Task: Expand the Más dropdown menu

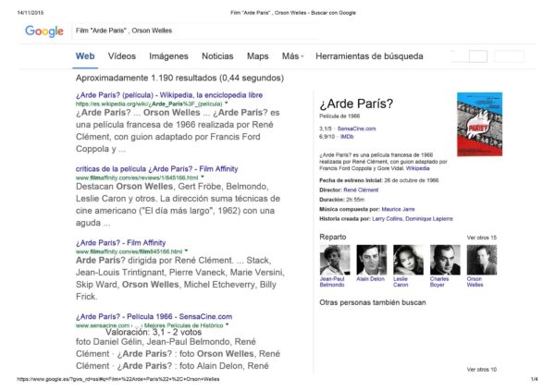Action: [x=292, y=56]
